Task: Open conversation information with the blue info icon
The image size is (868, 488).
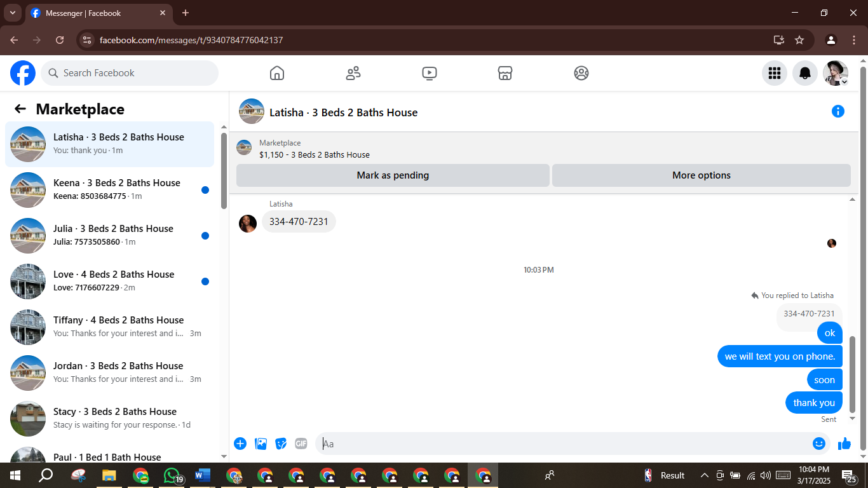Action: (838, 112)
